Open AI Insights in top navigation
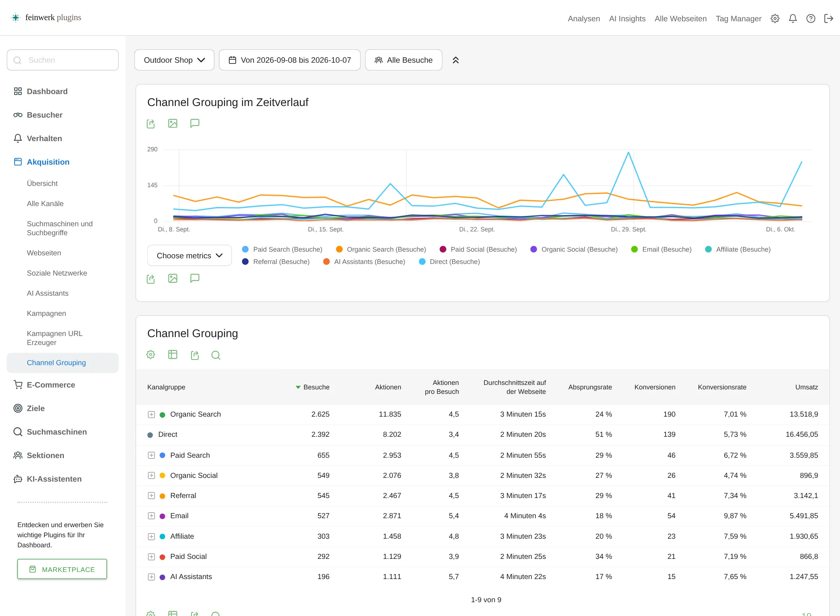The image size is (840, 616). click(x=627, y=19)
